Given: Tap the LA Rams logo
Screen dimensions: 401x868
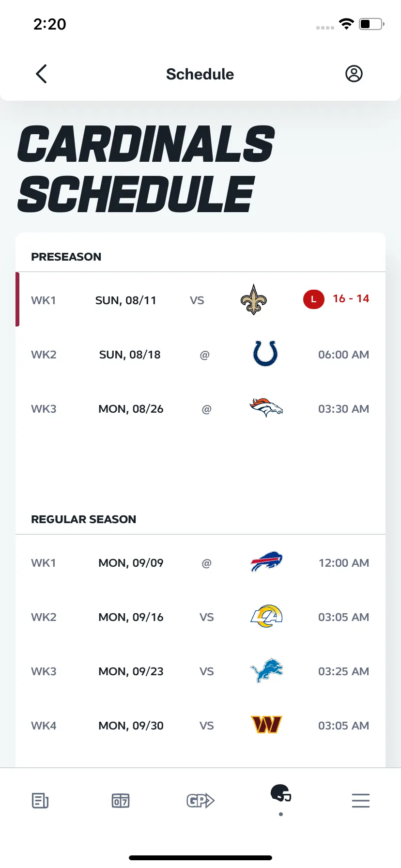Looking at the screenshot, I should click(x=266, y=616).
